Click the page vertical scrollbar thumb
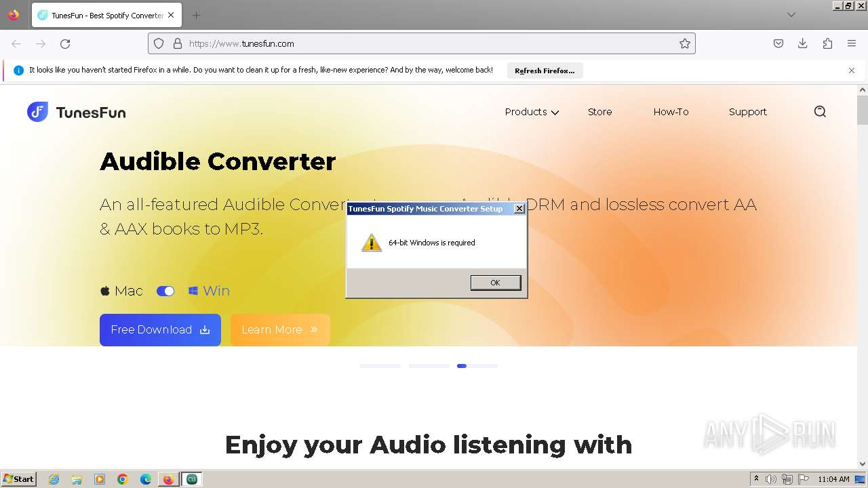Image resolution: width=868 pixels, height=488 pixels. [x=863, y=110]
